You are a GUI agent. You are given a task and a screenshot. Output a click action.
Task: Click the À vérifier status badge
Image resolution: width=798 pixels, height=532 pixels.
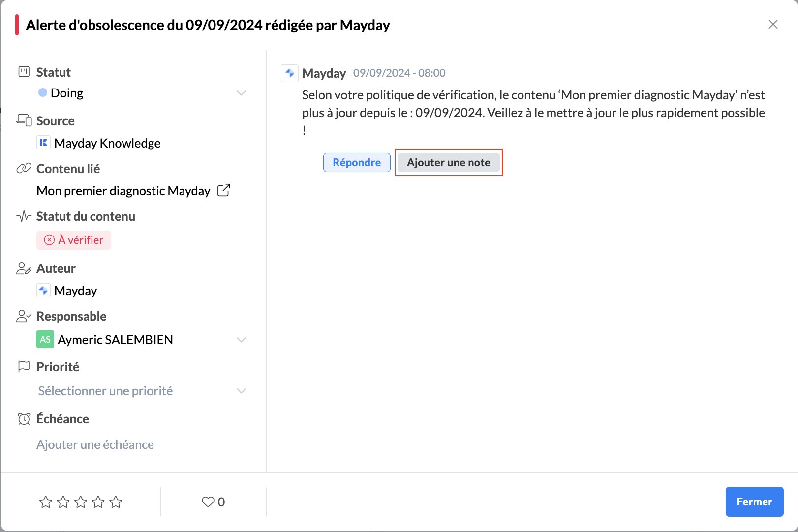point(74,240)
